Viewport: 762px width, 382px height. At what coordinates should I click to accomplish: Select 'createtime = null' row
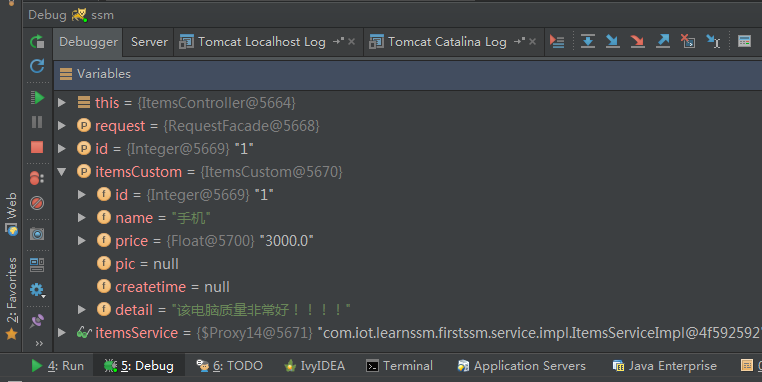click(x=408, y=287)
